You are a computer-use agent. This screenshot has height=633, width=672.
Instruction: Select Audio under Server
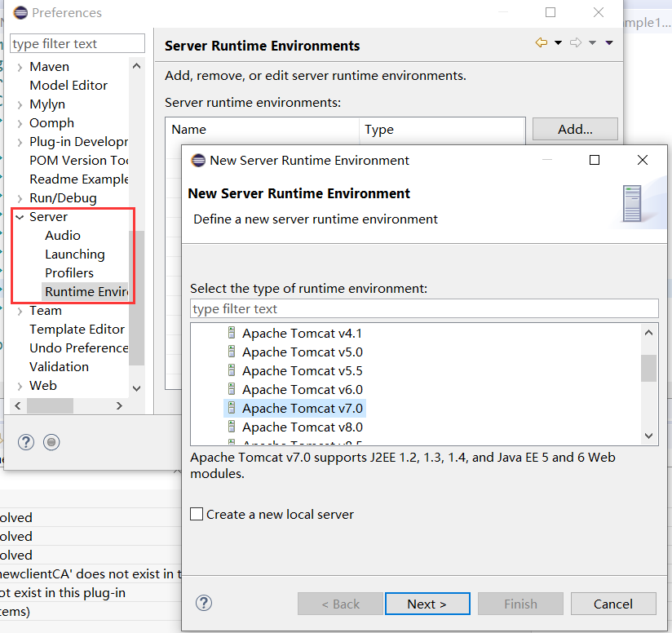[x=63, y=235]
